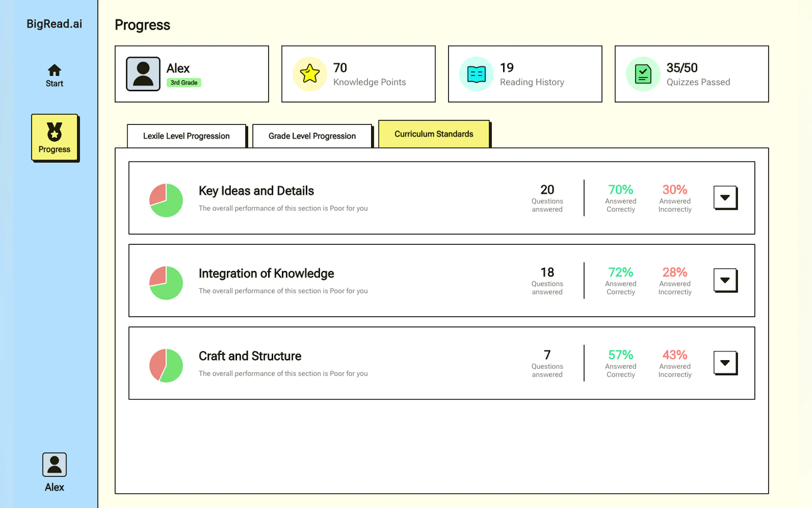This screenshot has height=508, width=812.
Task: Click the green Quizzes Passed document icon
Action: click(x=643, y=74)
